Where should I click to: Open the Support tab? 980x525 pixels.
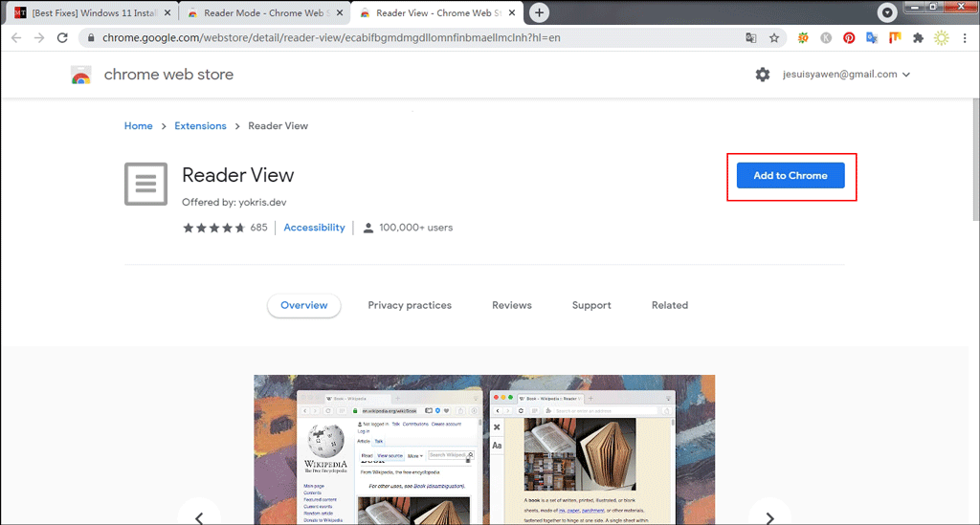pyautogui.click(x=591, y=305)
